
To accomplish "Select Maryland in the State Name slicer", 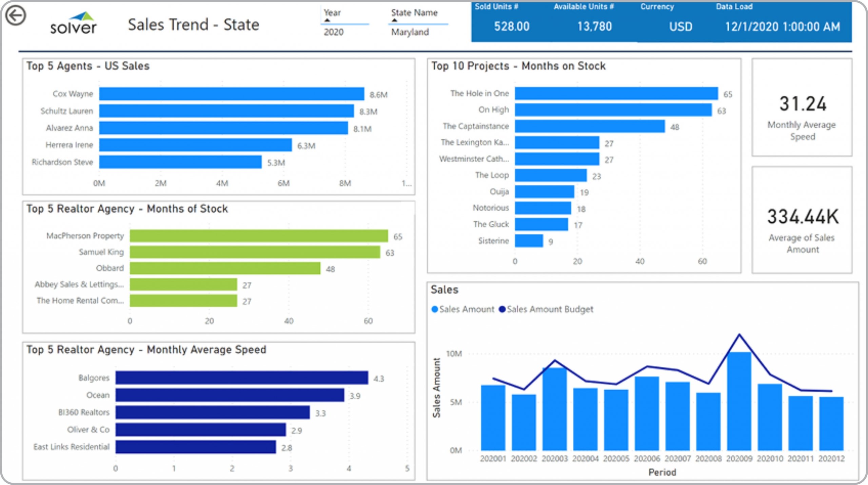I will click(x=410, y=32).
